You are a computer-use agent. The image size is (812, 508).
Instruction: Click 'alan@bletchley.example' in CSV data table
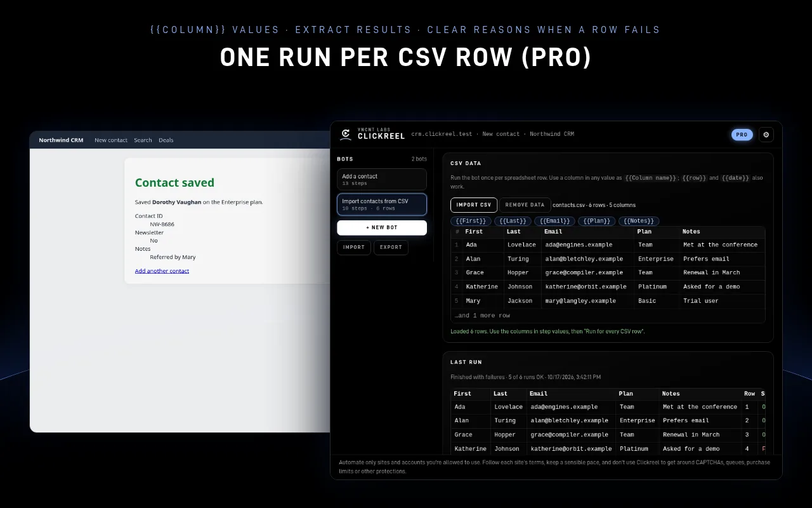pyautogui.click(x=584, y=259)
